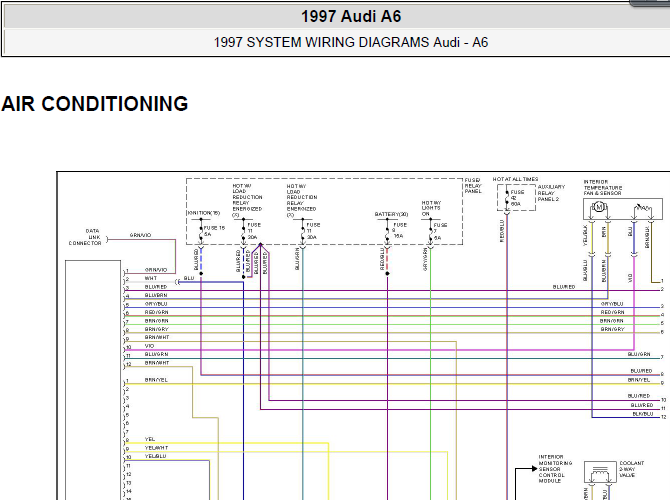Select the "GRN/VIO" label at pin 1
Viewport: 670px width, 500px height.
(x=156, y=270)
